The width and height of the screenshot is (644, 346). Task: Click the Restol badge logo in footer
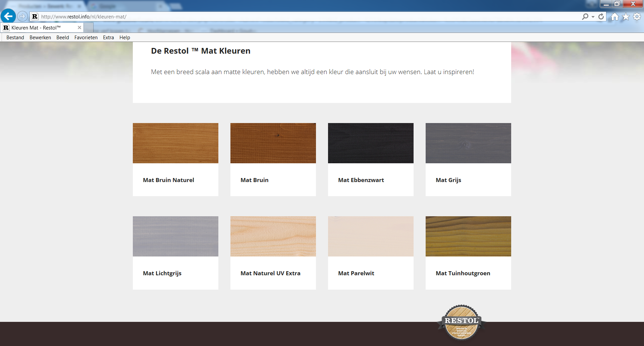[x=462, y=323]
